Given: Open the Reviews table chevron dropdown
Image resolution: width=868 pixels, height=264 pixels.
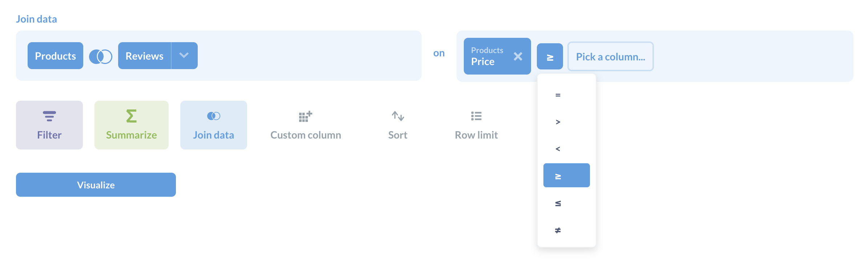Looking at the screenshot, I should (184, 56).
